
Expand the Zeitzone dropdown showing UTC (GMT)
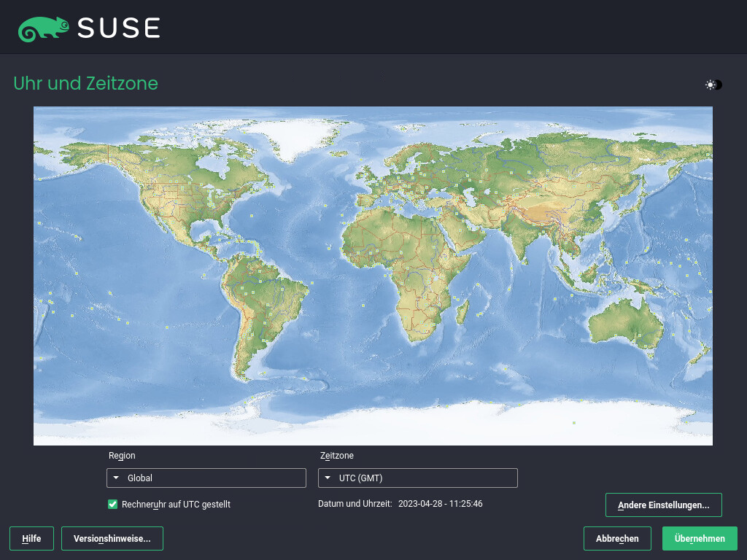[417, 478]
